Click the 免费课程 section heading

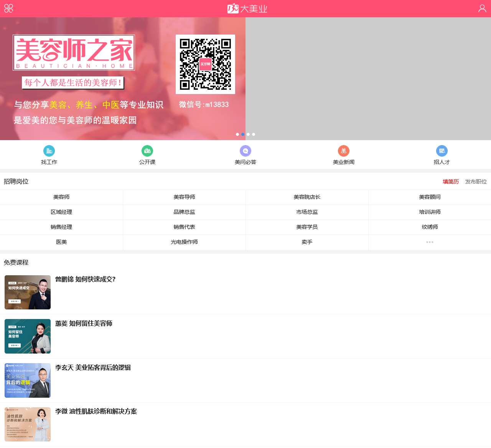tap(16, 263)
